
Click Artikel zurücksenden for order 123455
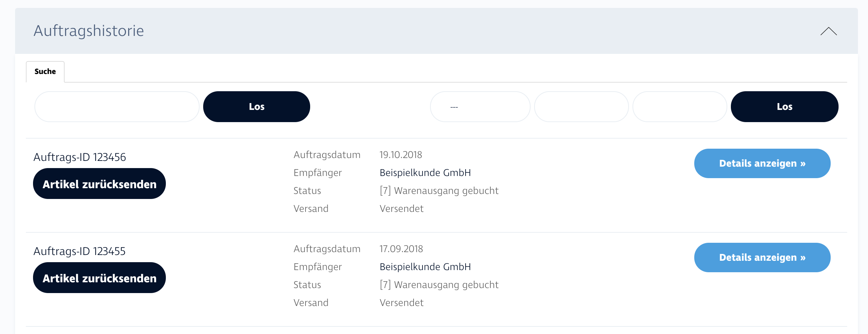pyautogui.click(x=99, y=278)
